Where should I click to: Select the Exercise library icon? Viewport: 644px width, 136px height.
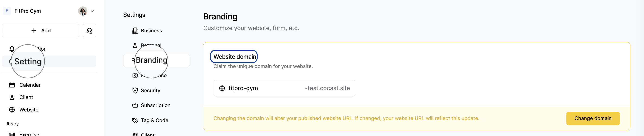(12, 134)
